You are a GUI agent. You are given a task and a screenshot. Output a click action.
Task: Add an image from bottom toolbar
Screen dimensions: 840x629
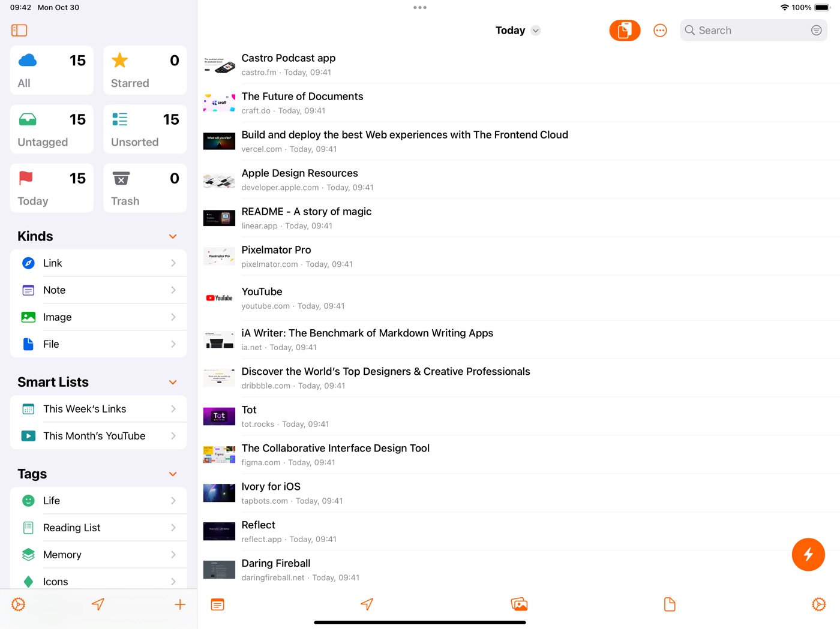pyautogui.click(x=519, y=604)
